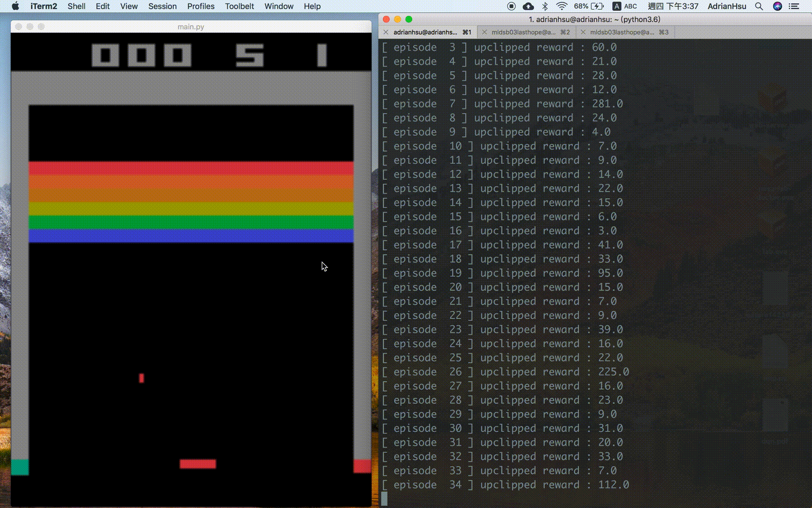Open Siri from the menu bar
The width and height of the screenshot is (812, 508).
point(777,6)
